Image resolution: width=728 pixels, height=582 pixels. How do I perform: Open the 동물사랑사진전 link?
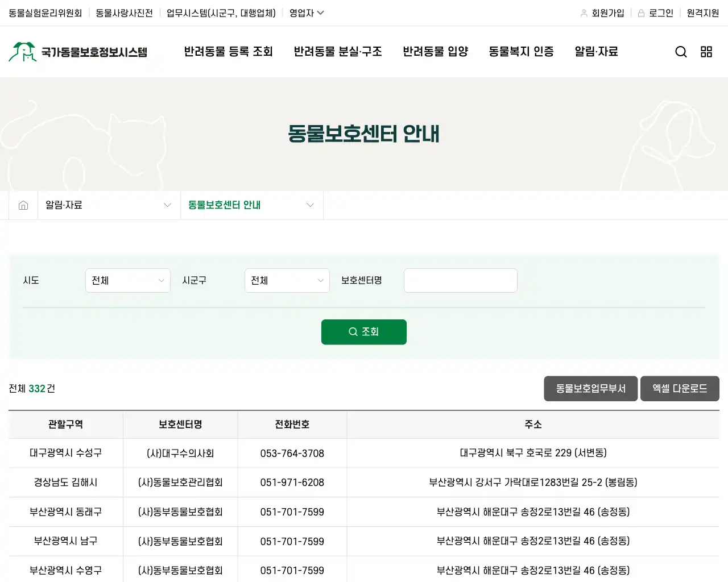click(x=124, y=13)
